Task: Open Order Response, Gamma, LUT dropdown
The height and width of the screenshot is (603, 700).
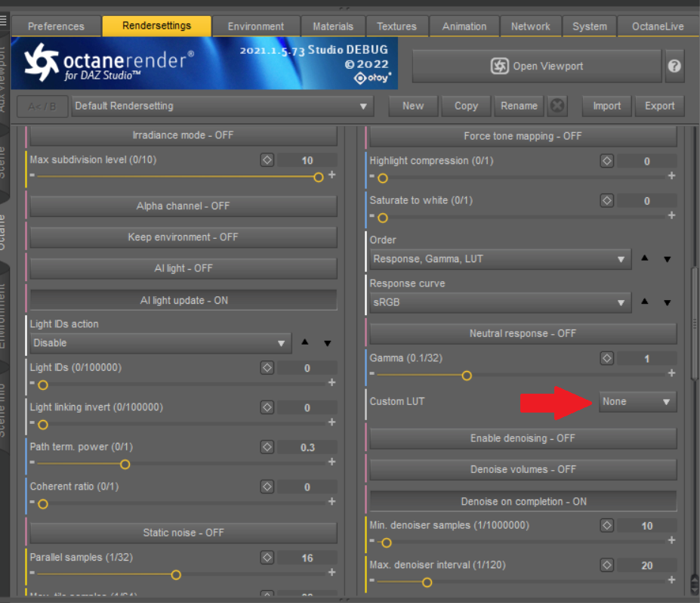Action: tap(501, 259)
